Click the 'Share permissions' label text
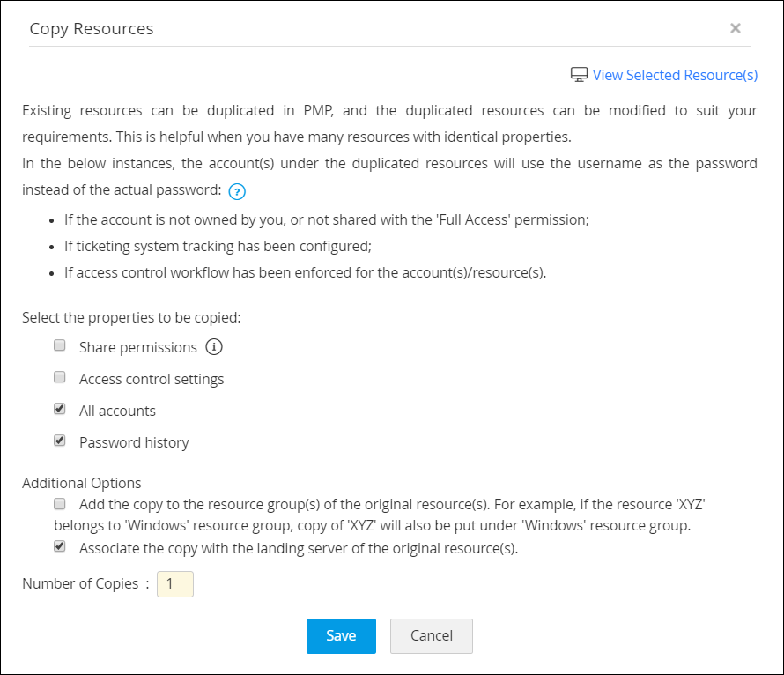 click(138, 347)
